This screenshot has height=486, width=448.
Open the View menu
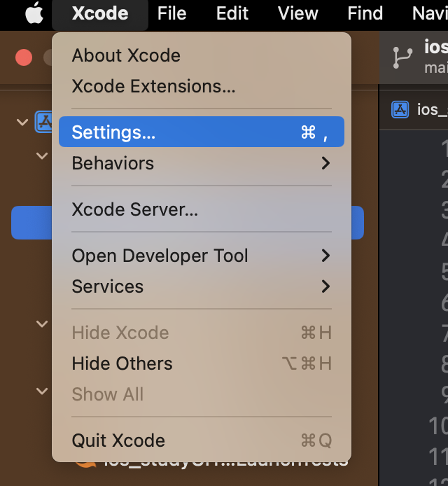(x=297, y=14)
